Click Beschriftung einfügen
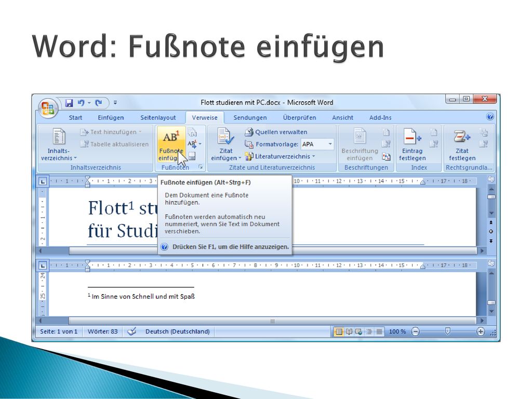This screenshot has width=532, height=399. pyautogui.click(x=360, y=144)
